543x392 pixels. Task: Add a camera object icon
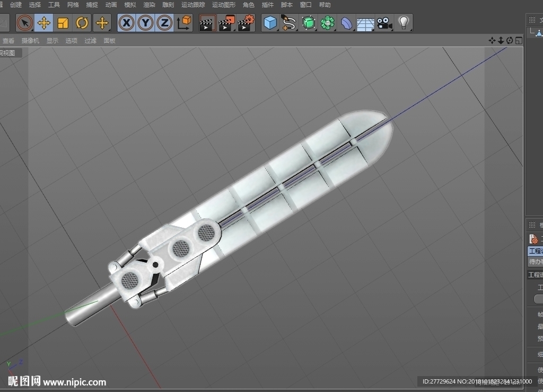pyautogui.click(x=384, y=23)
